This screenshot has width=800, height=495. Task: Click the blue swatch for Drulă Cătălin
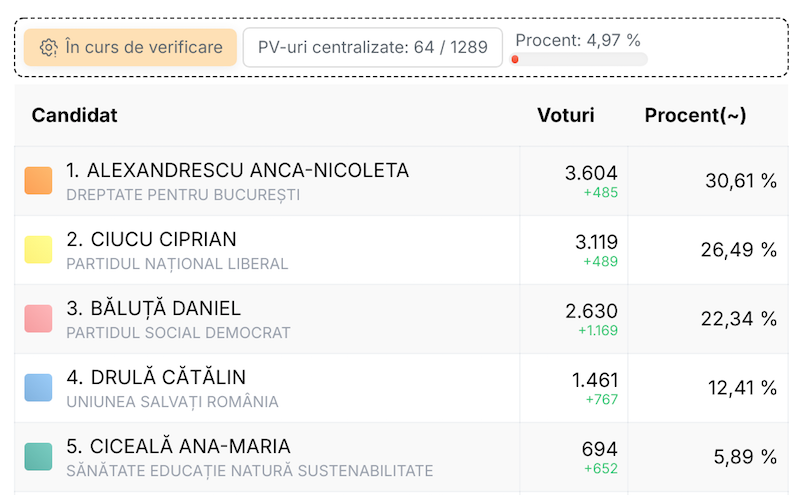tap(38, 388)
